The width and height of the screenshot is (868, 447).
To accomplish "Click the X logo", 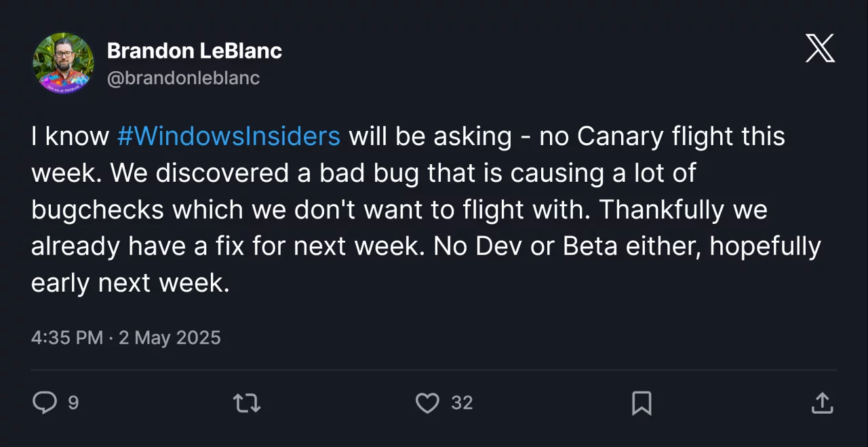I will pos(820,49).
